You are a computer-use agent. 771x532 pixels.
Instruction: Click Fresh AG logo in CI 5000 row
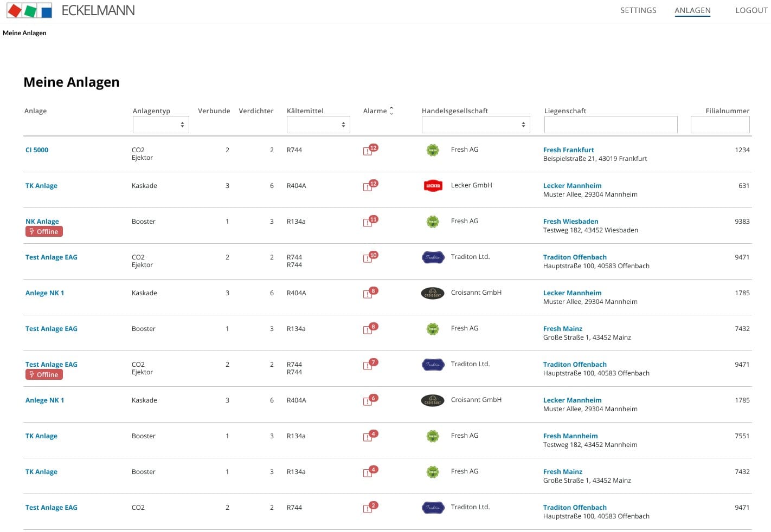(x=433, y=150)
